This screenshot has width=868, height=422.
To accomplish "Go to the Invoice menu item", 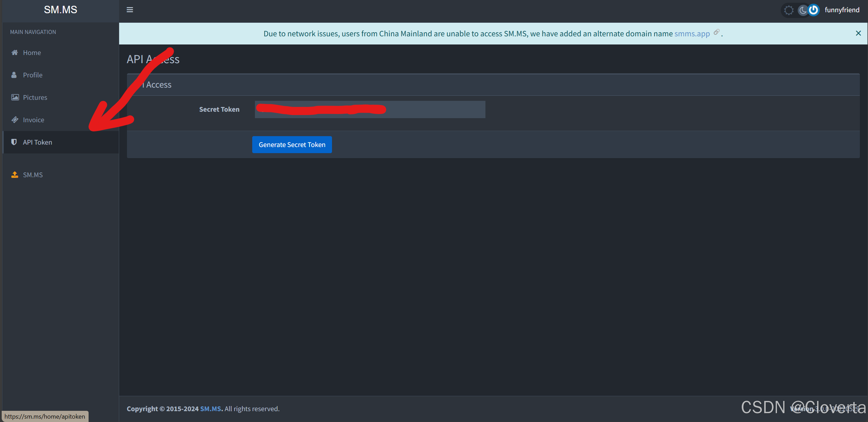I will coord(33,120).
